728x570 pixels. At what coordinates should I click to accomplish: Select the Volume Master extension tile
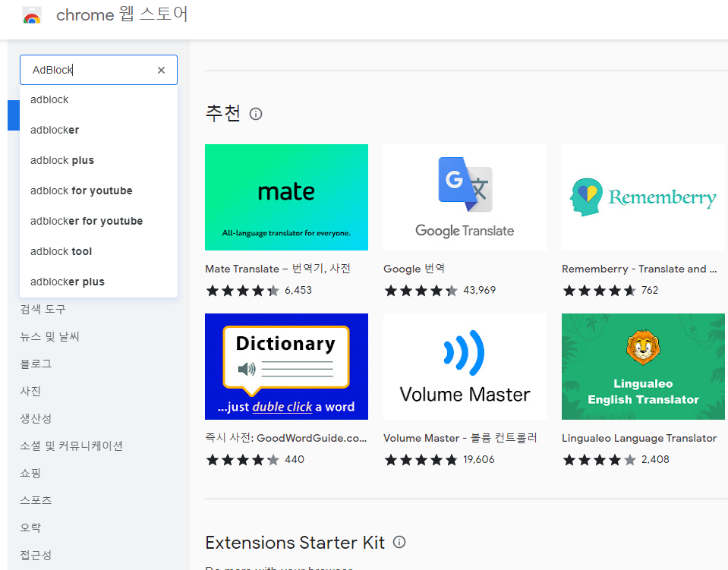[x=465, y=367]
